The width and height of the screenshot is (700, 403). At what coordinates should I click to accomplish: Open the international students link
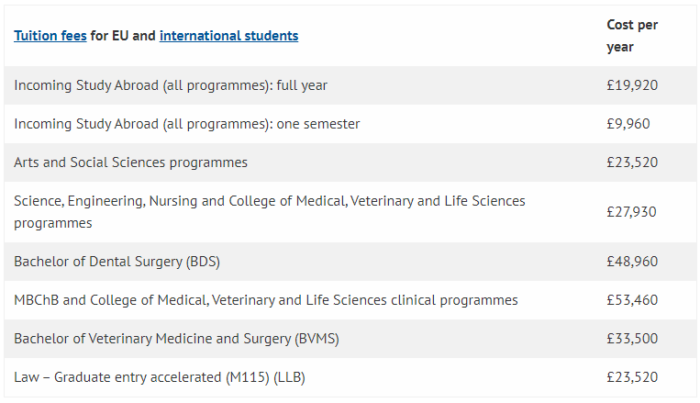[229, 36]
